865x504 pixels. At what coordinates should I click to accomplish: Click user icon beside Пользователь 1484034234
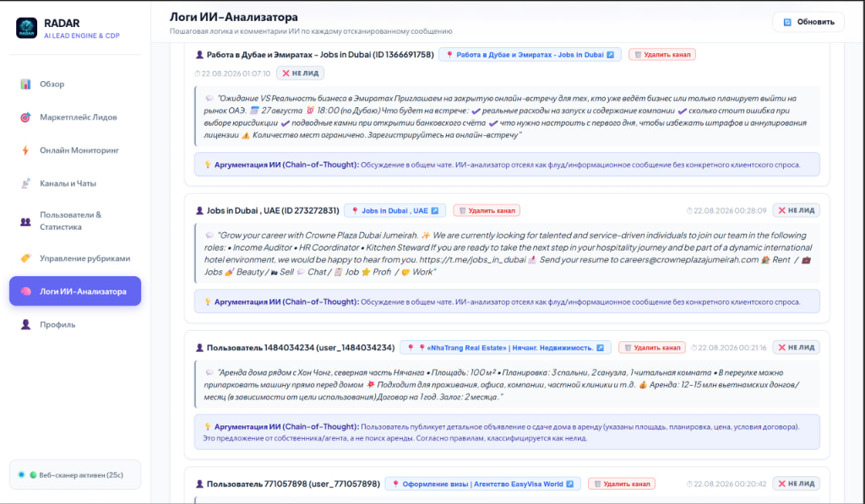pyautogui.click(x=199, y=347)
